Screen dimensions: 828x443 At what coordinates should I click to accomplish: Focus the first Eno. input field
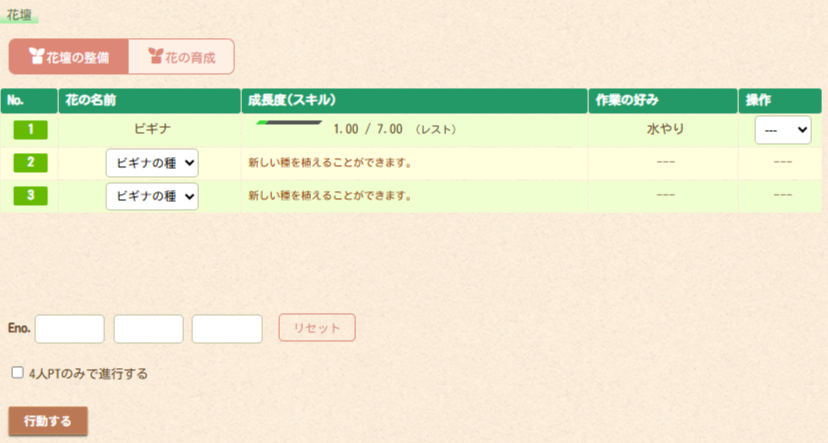(x=70, y=328)
